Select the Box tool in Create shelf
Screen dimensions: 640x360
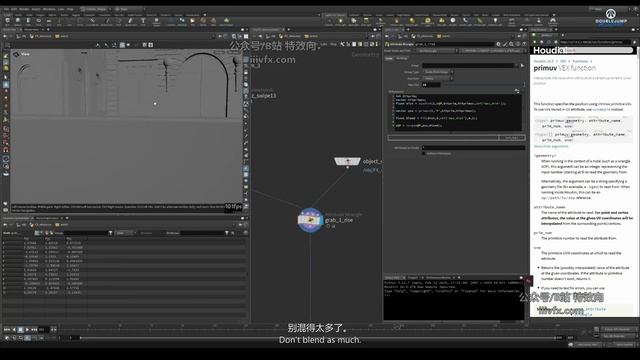click(x=7, y=21)
